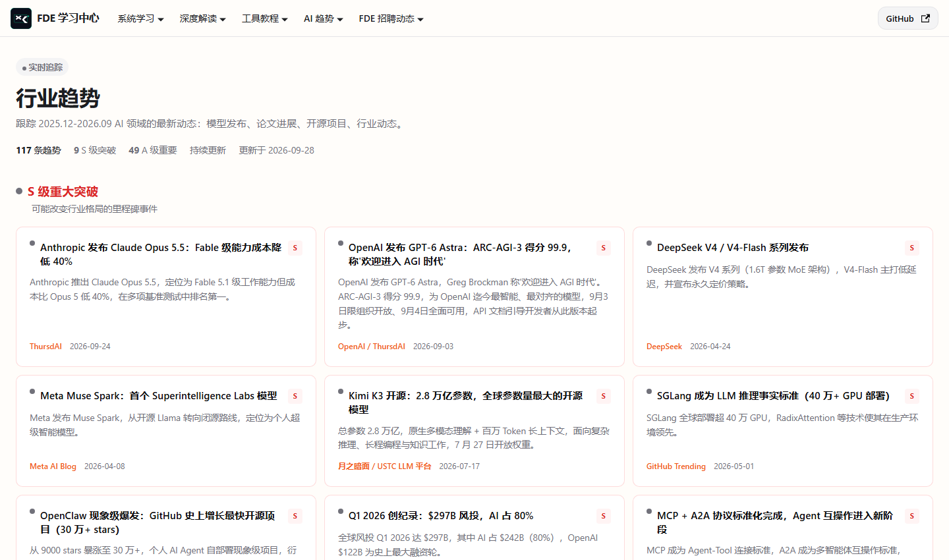Click the FDE logo icon
949x560 pixels.
pos(21,18)
